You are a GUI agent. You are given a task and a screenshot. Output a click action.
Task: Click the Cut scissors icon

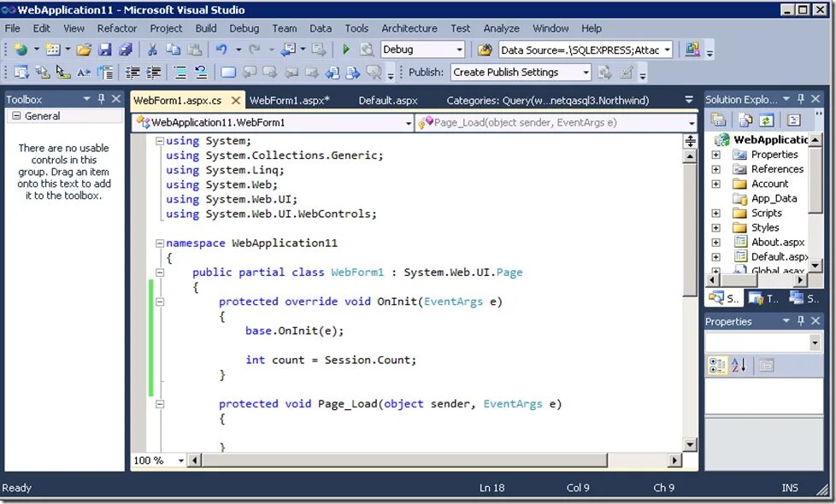coord(152,50)
